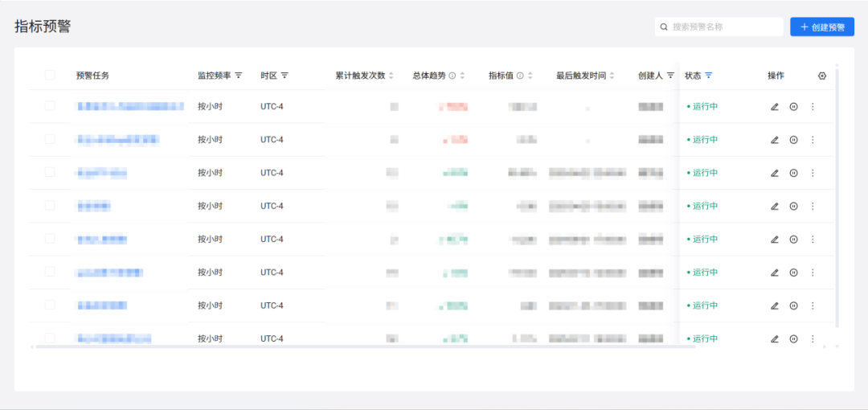Click the pause icon in second row
Image resolution: width=868 pixels, height=410 pixels.
click(x=793, y=140)
